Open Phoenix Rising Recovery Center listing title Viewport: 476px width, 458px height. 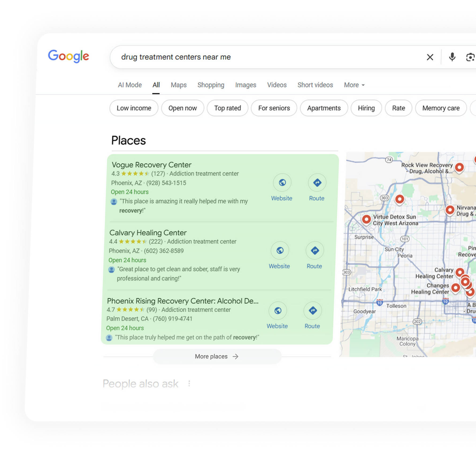click(x=183, y=301)
